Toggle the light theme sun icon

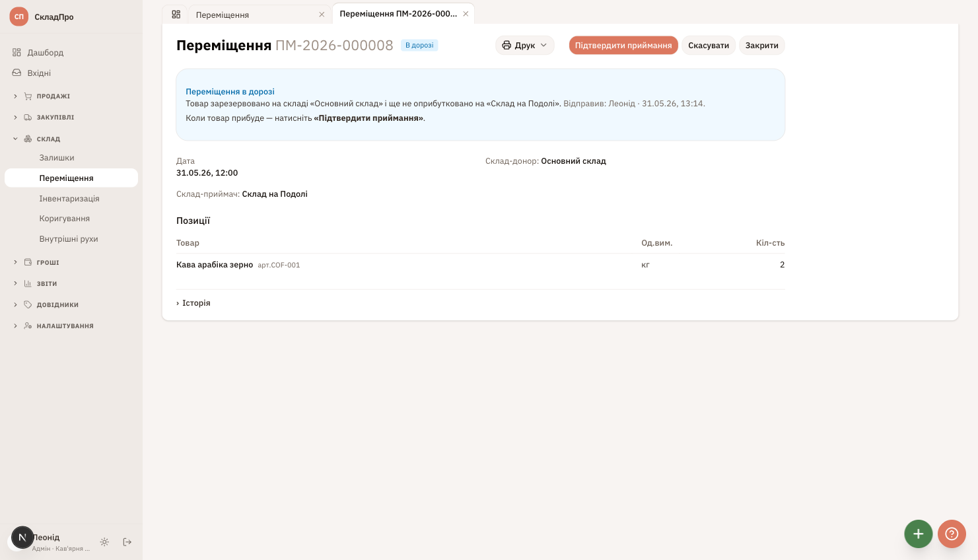click(104, 542)
